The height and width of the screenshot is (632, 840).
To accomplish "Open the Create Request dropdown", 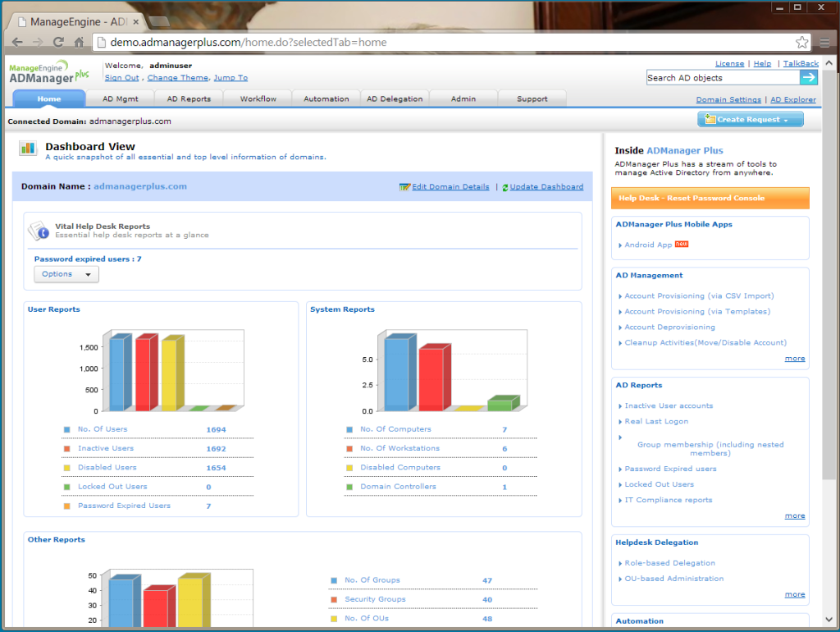I will coord(750,119).
